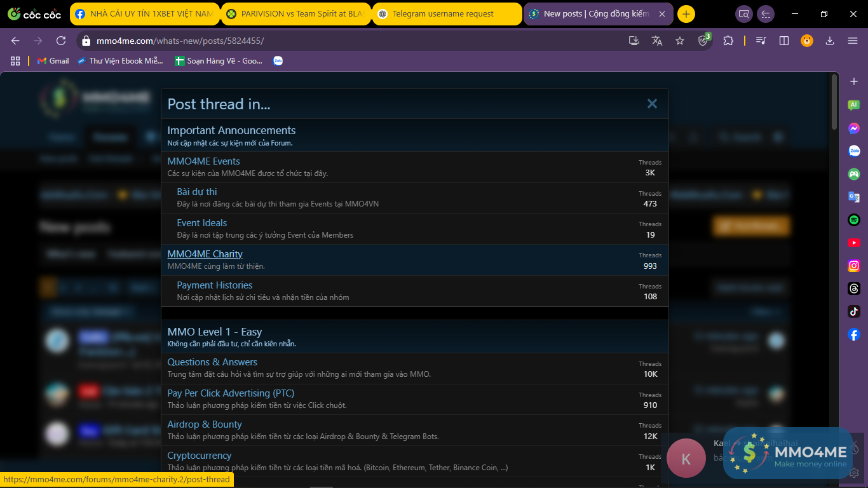Select the Event Ideals forum

[x=202, y=223]
